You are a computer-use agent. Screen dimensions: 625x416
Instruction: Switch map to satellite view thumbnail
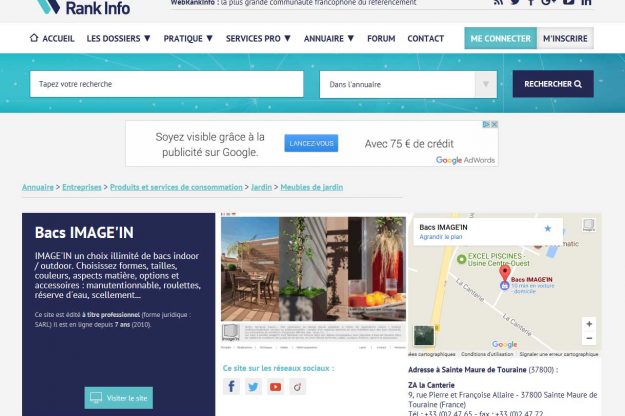tap(424, 335)
